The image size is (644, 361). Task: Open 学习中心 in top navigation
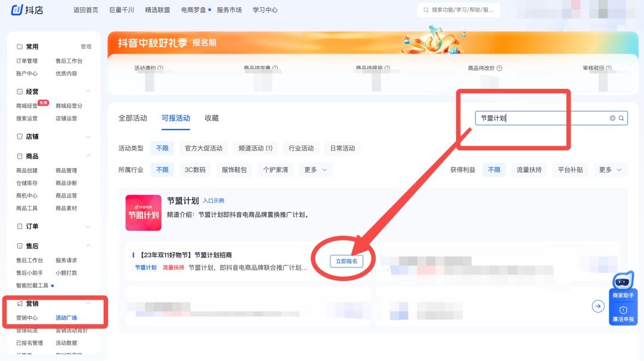pos(265,10)
